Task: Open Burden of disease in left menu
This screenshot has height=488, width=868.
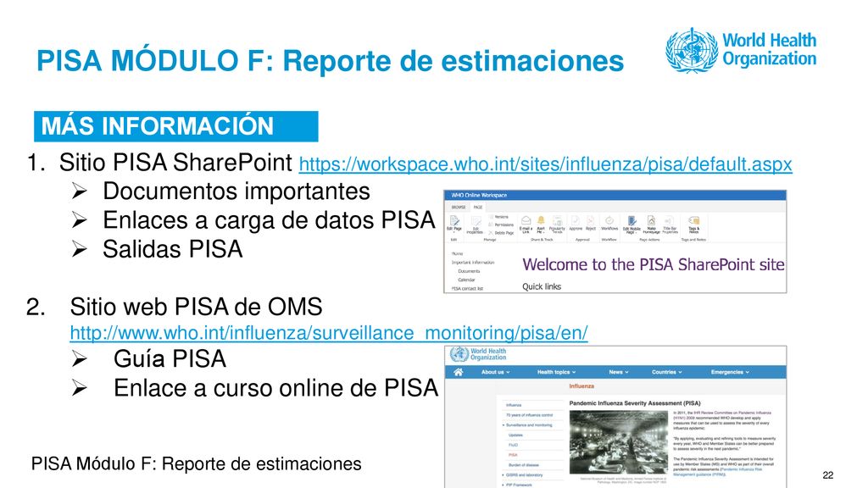Action: [524, 465]
